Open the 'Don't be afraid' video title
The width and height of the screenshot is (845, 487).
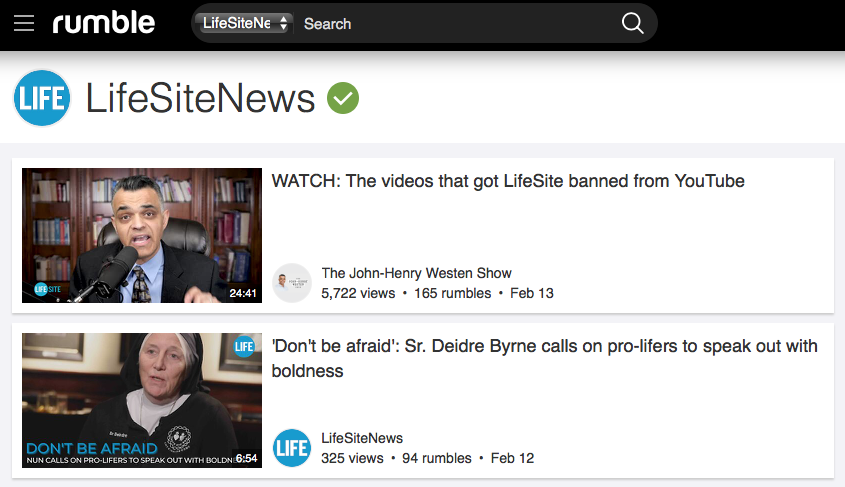(x=544, y=358)
